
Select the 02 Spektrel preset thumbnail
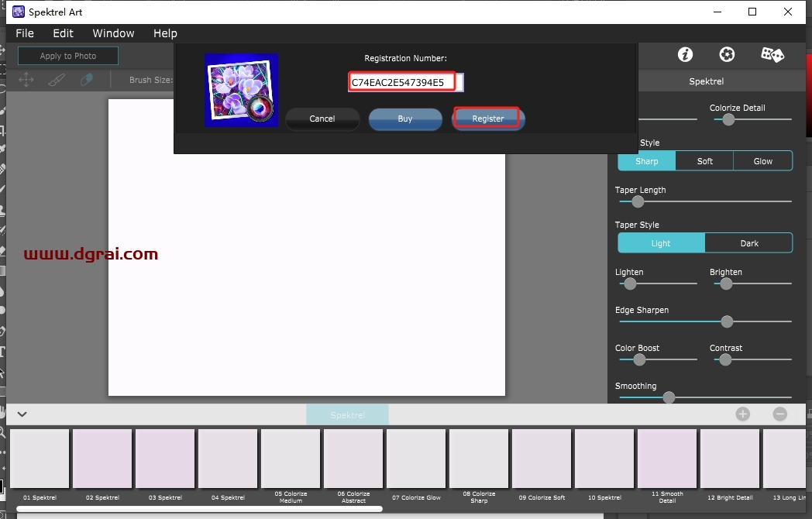pyautogui.click(x=102, y=459)
